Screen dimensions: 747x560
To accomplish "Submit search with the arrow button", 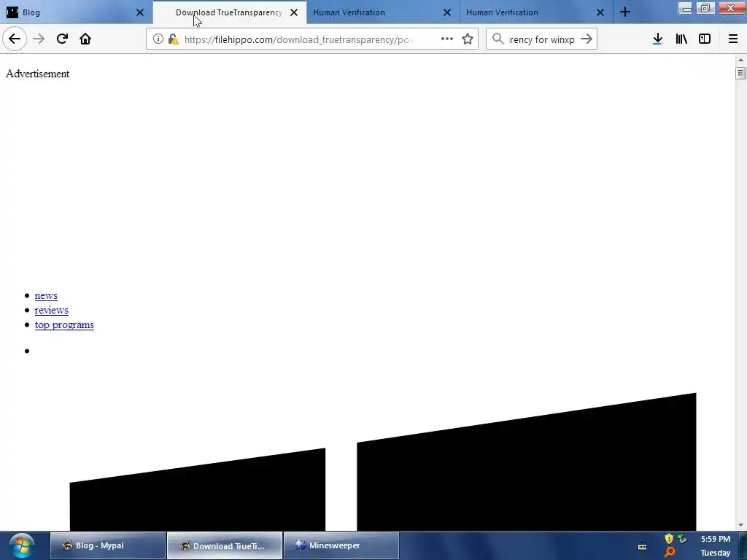I will 587,39.
